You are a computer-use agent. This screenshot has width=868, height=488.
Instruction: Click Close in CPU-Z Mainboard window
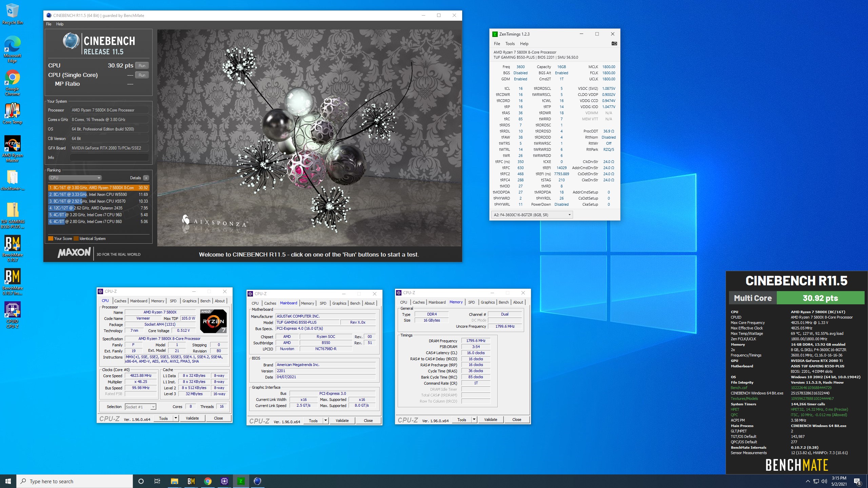coord(368,421)
